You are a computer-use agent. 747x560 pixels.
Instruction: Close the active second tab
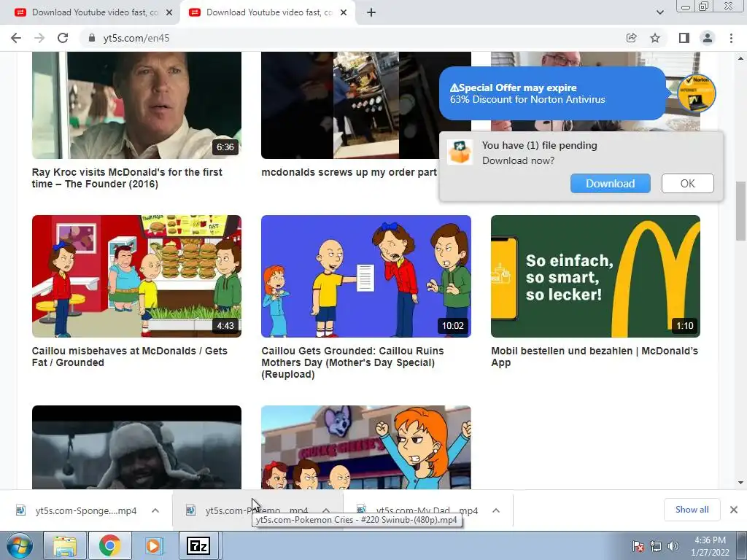[344, 13]
